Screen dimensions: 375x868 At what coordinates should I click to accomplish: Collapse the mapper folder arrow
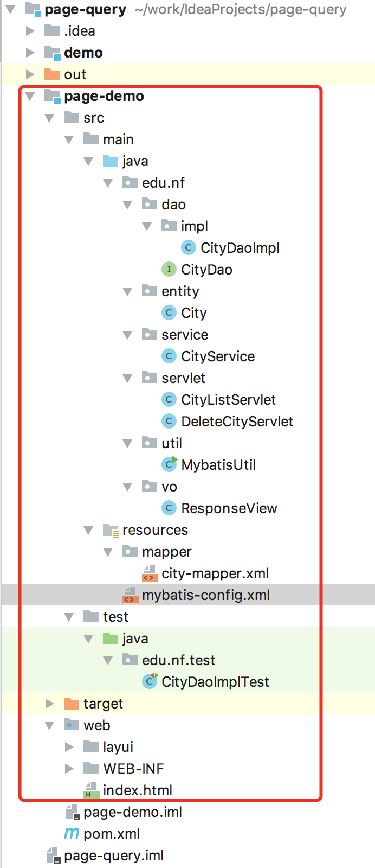point(108,552)
